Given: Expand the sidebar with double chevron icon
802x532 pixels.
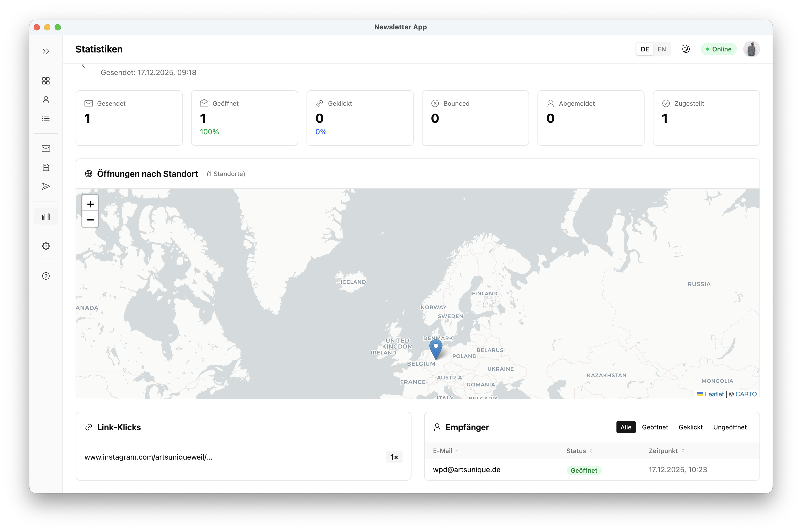Looking at the screenshot, I should 46,51.
